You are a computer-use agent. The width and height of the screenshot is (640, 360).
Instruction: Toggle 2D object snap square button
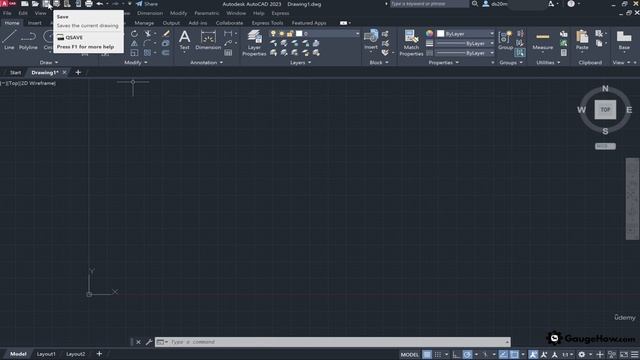pyautogui.click(x=514, y=354)
